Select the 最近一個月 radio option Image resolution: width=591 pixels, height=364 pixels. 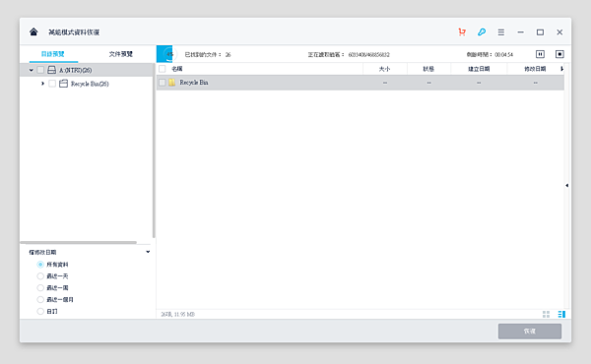[x=40, y=300]
